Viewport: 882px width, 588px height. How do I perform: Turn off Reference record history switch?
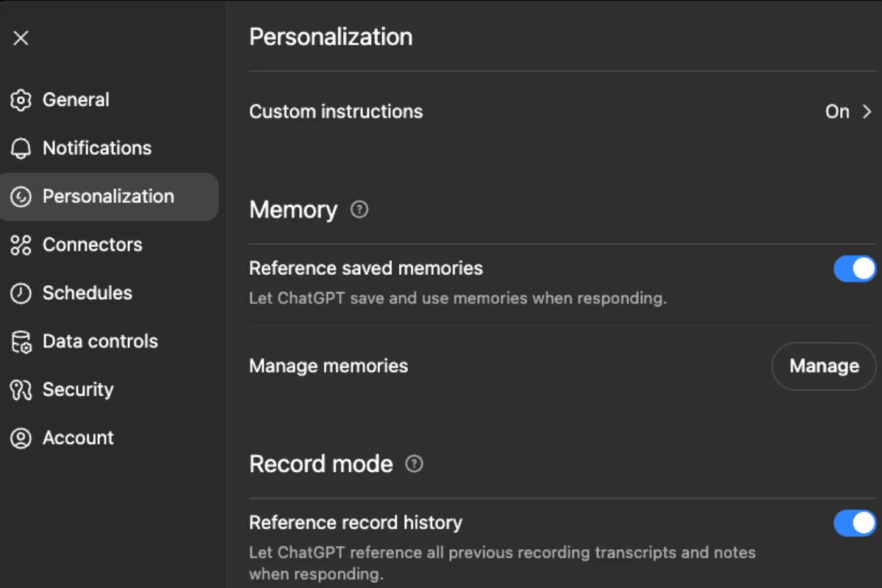[854, 523]
